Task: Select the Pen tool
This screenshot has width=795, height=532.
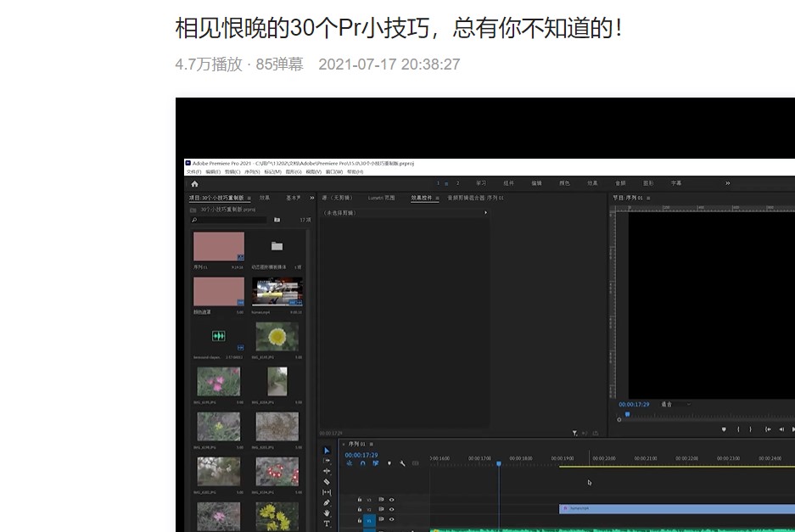Action: [327, 502]
